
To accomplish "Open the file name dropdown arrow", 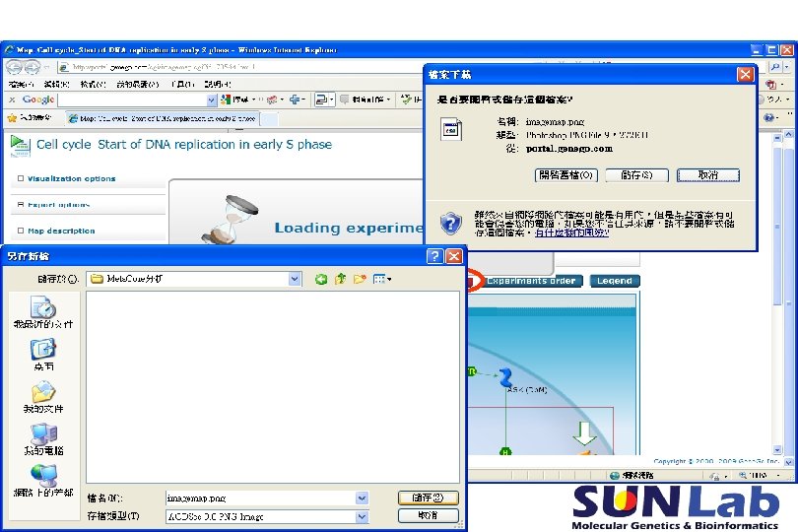I will [x=362, y=498].
